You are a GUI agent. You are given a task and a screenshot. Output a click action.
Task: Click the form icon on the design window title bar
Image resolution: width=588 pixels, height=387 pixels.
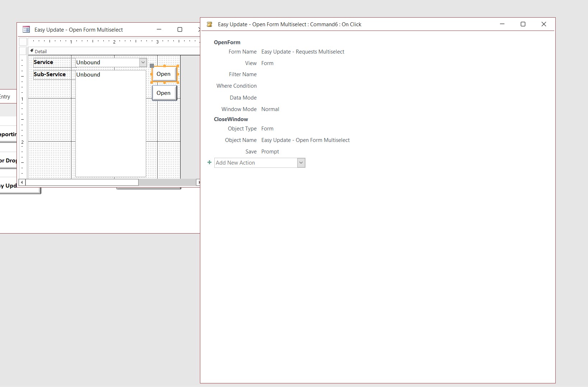[26, 29]
